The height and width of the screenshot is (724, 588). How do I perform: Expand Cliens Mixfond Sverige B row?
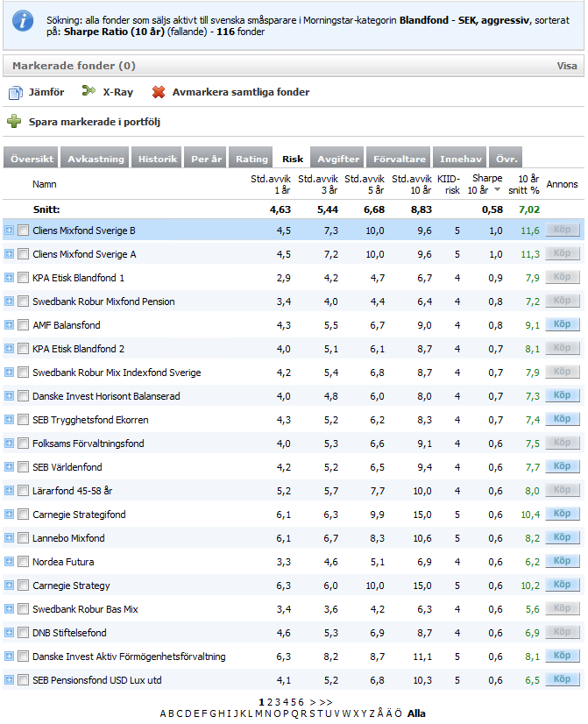(9, 230)
